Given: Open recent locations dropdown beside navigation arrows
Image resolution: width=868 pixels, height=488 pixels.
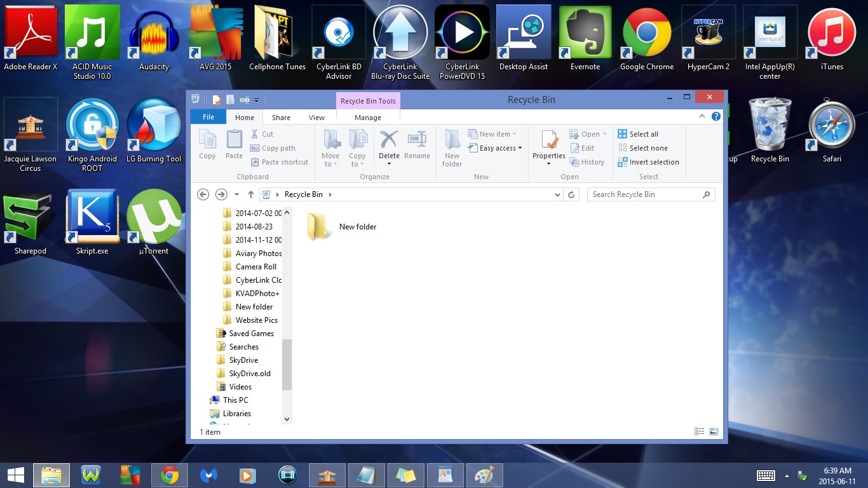Looking at the screenshot, I should click(236, 194).
